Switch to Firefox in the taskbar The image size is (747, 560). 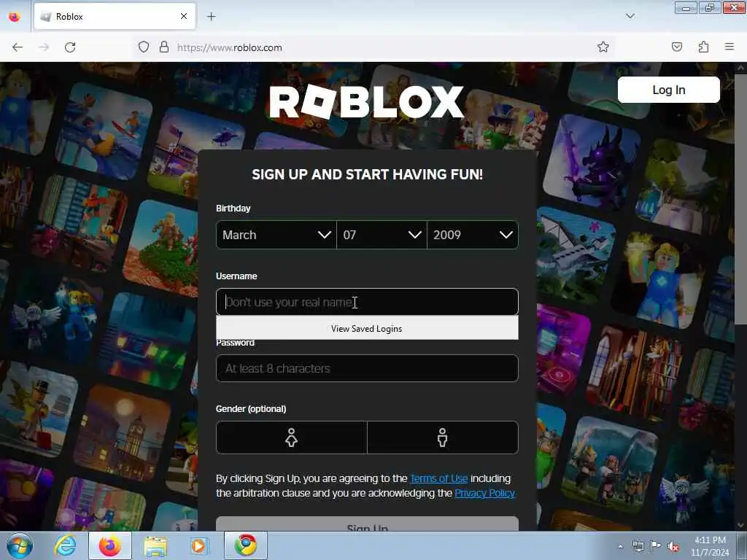point(110,545)
